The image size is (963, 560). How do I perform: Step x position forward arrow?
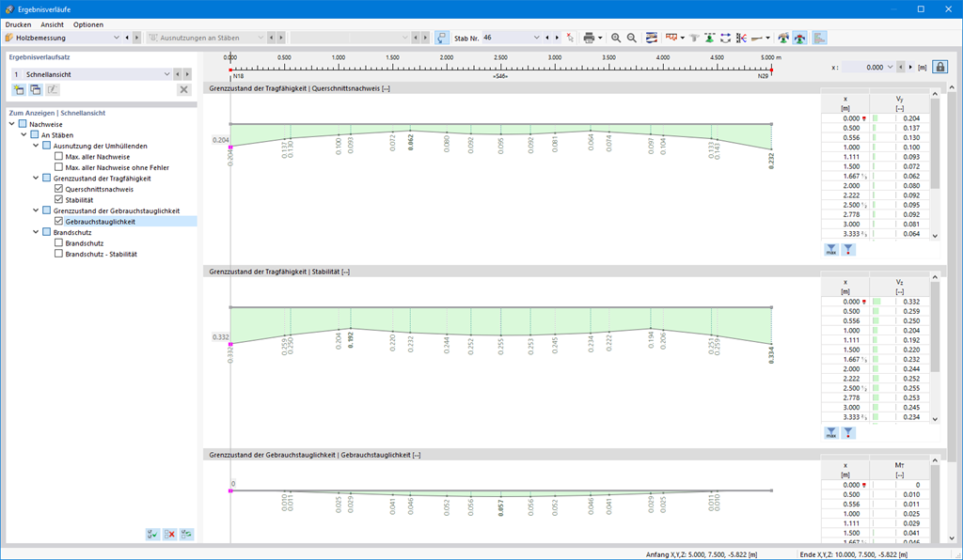coord(910,67)
